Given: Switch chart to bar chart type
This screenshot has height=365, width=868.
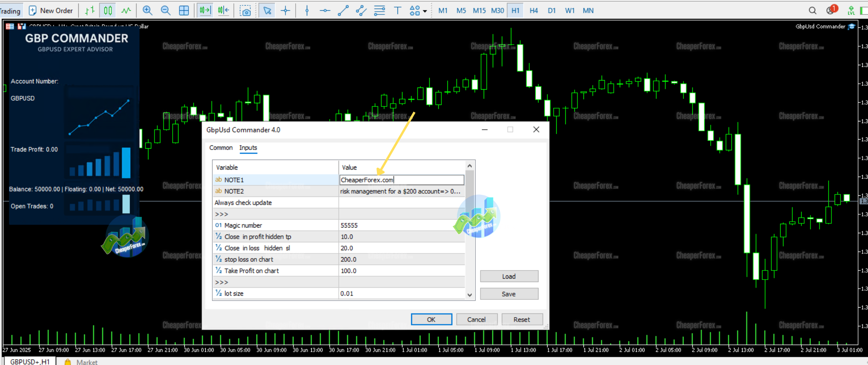Looking at the screenshot, I should tap(89, 10).
